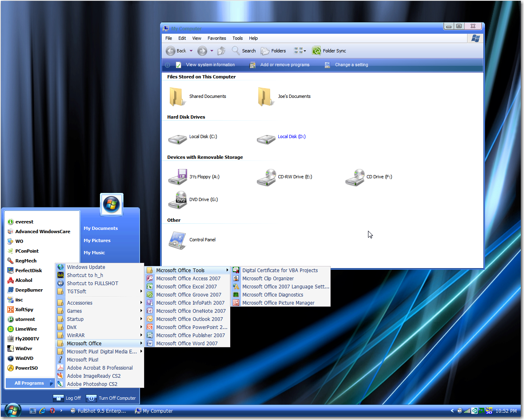
Task: Select the Local Disk (D:) drive icon
Action: (266, 139)
